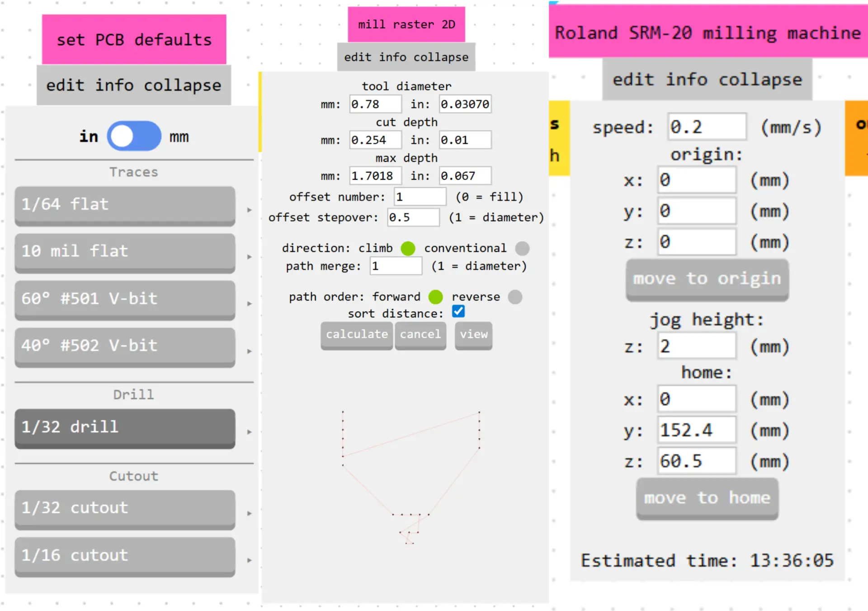The width and height of the screenshot is (868, 611).
Task: Uncheck the sort distance checkbox
Action: click(x=458, y=312)
